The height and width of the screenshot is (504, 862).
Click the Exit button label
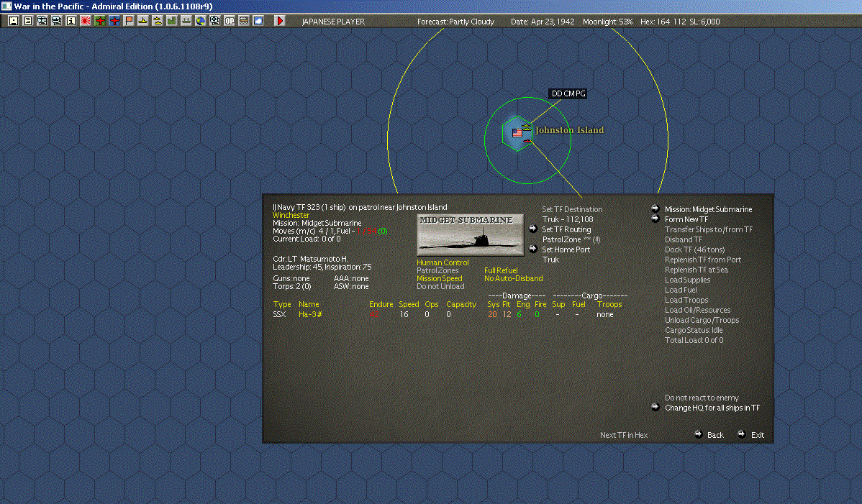coord(758,435)
